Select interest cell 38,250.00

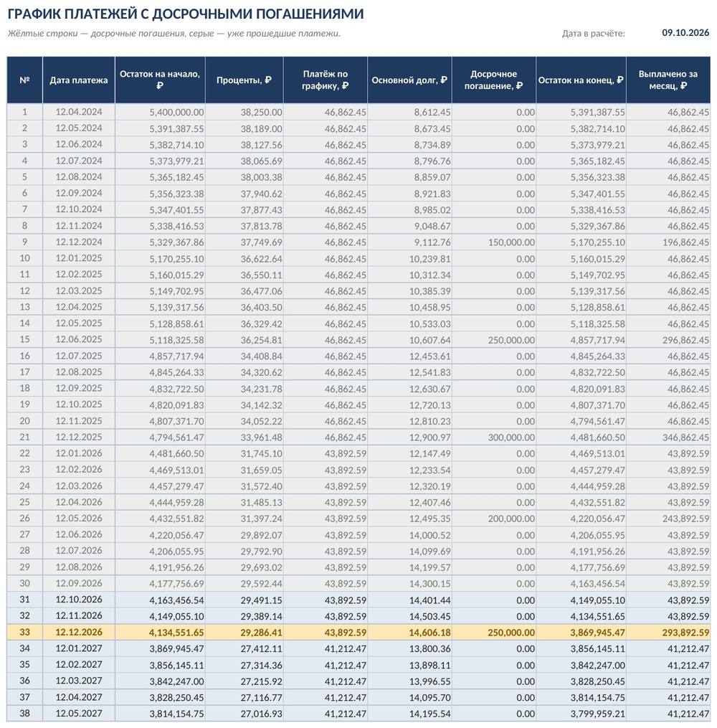coord(244,112)
